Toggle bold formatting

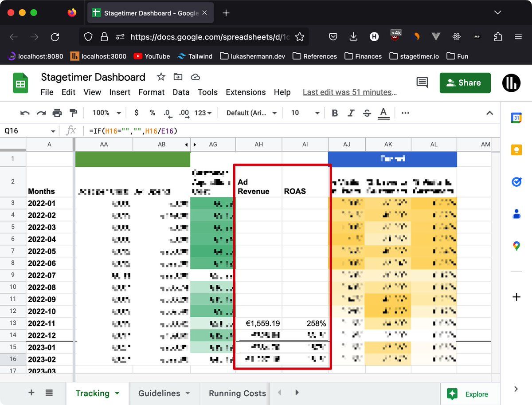point(335,113)
